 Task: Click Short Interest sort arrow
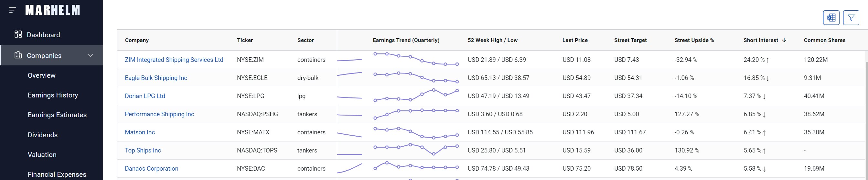click(784, 40)
